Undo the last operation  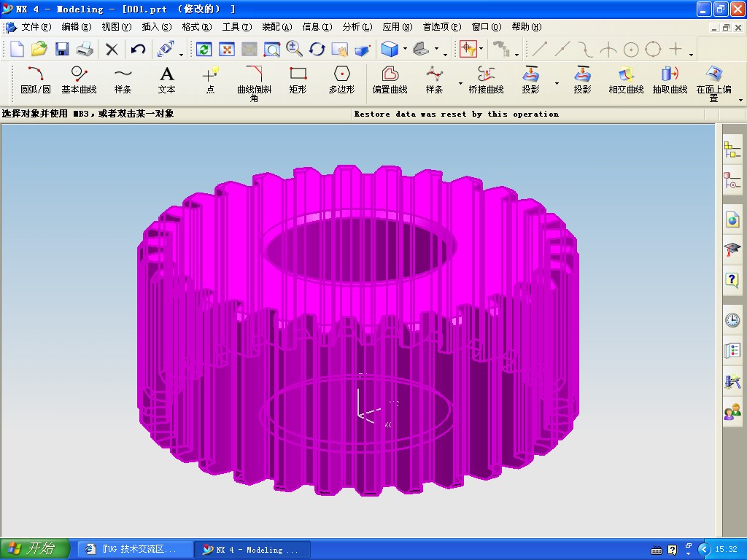138,49
